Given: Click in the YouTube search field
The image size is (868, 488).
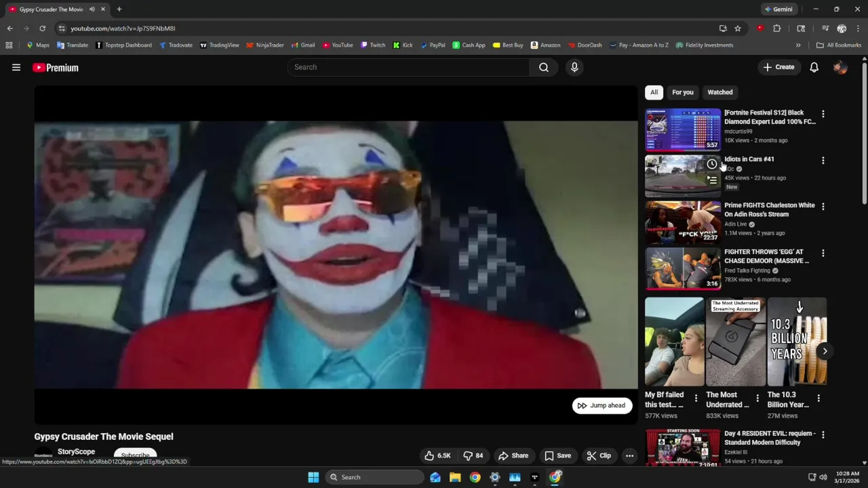Looking at the screenshot, I should pyautogui.click(x=408, y=67).
